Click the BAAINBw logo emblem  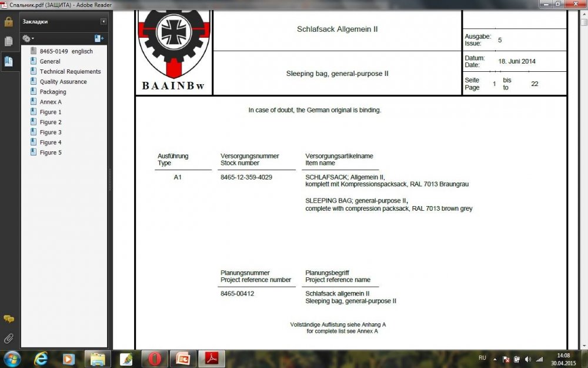[x=174, y=50]
